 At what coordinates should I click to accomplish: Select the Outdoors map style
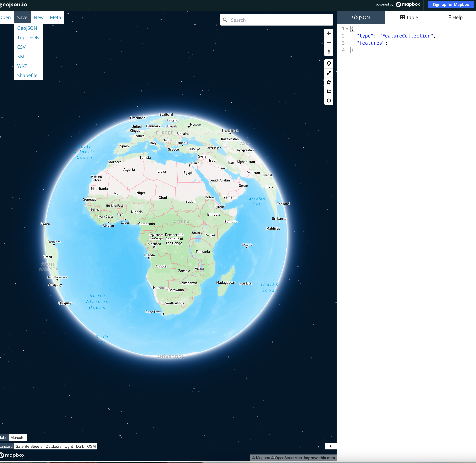coord(53,446)
